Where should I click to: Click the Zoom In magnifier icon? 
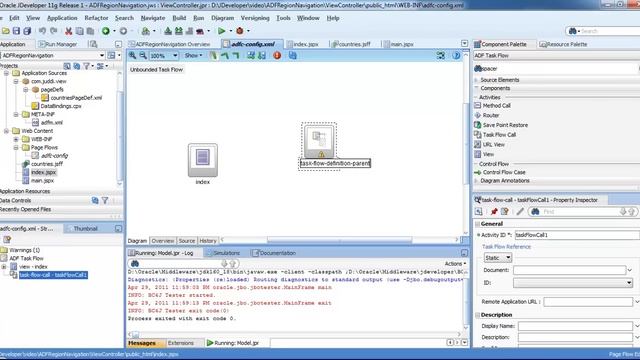(x=133, y=56)
